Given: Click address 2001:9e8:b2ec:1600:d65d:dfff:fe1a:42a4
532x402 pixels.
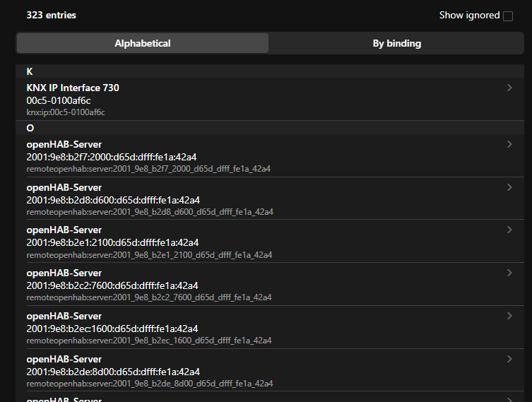Looking at the screenshot, I should [112, 329].
